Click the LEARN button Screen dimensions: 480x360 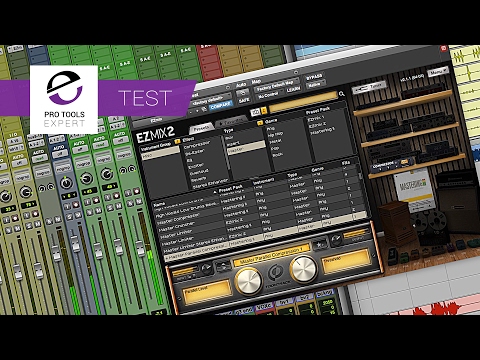[x=293, y=90]
